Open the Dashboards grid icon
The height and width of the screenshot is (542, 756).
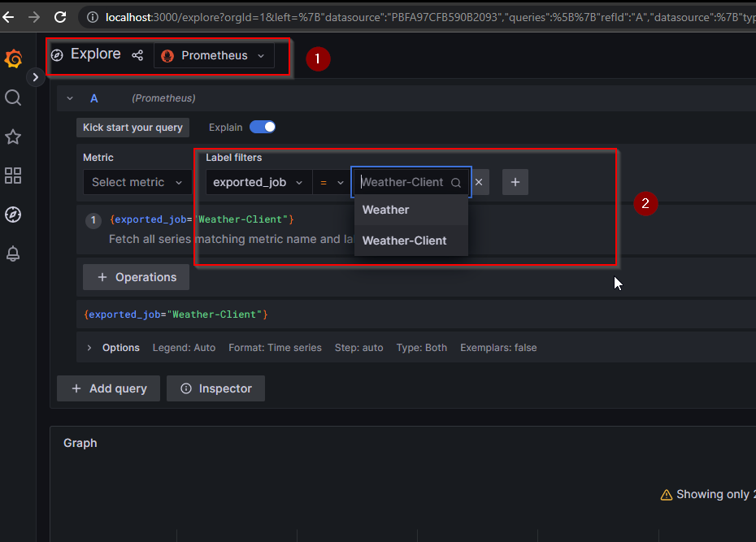13,176
